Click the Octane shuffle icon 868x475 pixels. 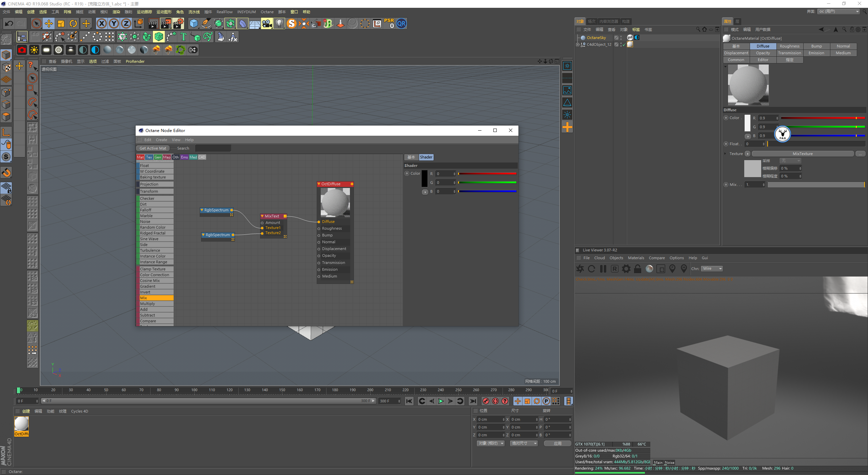[193, 50]
